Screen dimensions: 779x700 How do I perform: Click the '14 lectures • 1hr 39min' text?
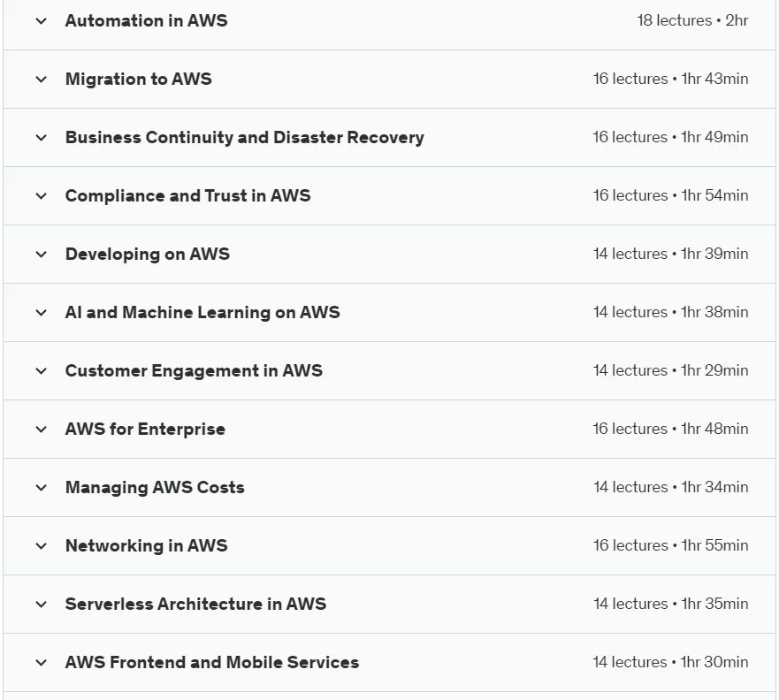[671, 254]
